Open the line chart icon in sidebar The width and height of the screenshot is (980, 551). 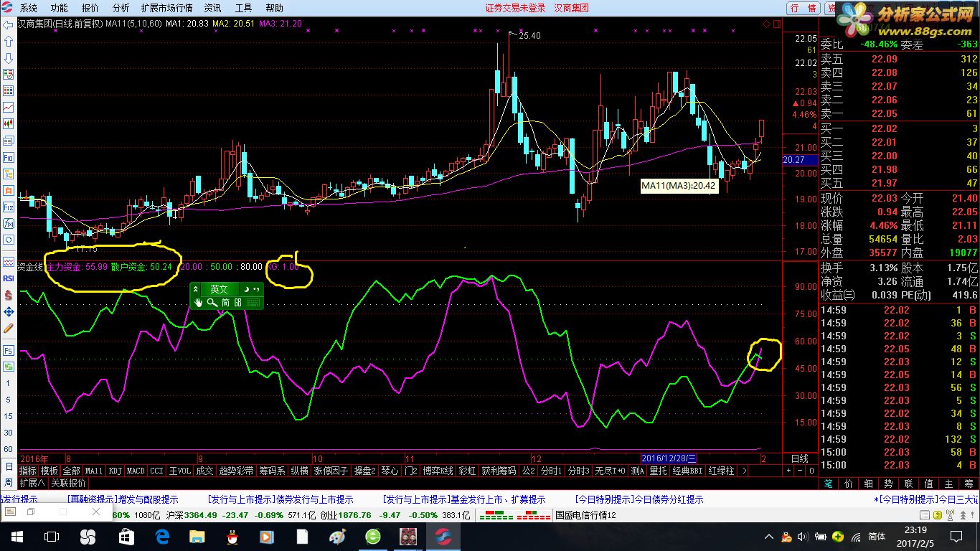pos(9,108)
